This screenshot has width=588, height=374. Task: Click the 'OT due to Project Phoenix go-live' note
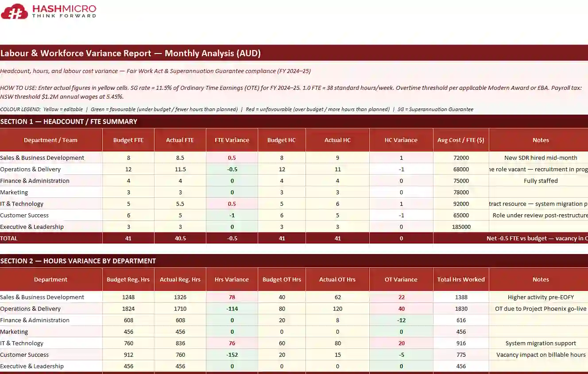540,309
